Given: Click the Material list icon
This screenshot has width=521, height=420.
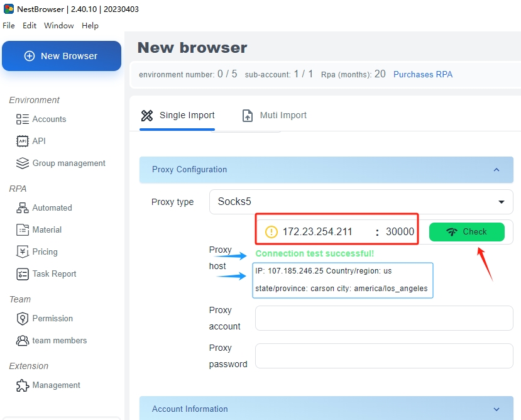Looking at the screenshot, I should click(23, 229).
